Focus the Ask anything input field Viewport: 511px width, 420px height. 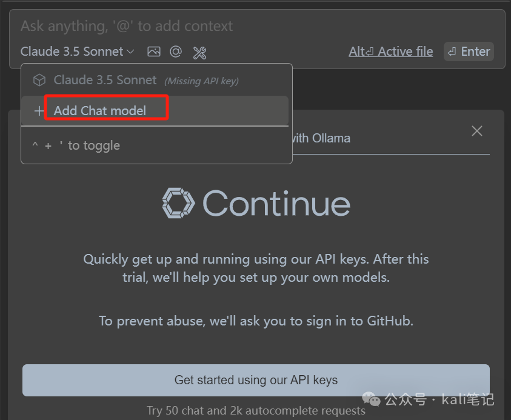[x=257, y=26]
